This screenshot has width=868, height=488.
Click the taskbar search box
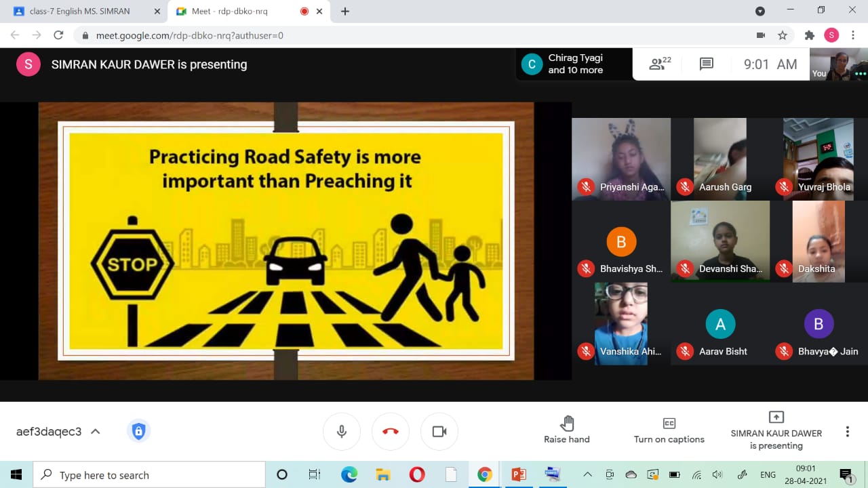[x=149, y=474]
